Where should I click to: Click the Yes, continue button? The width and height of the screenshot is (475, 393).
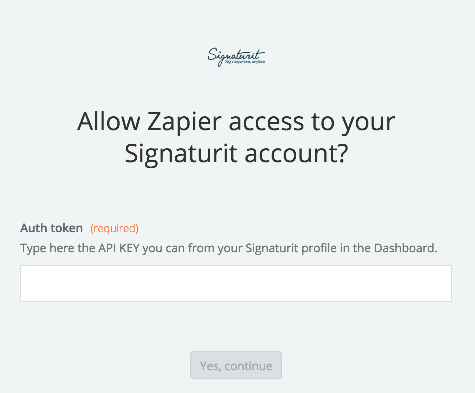[x=236, y=365]
